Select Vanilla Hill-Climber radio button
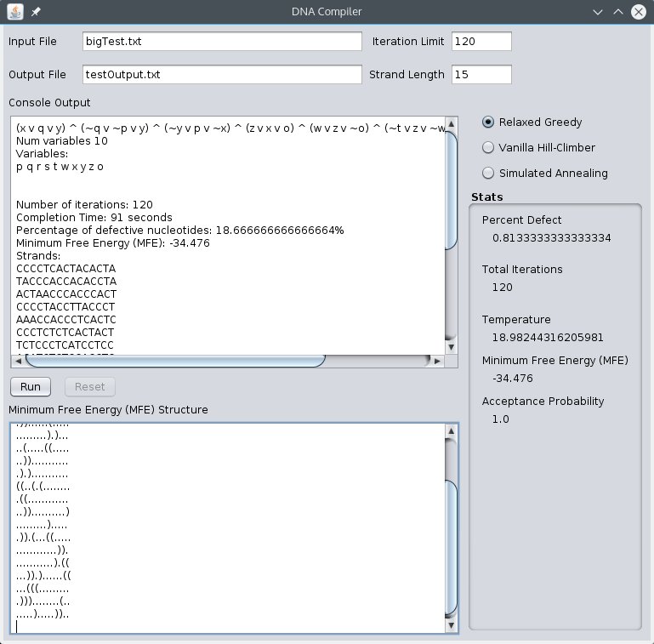The image size is (654, 644). point(488,148)
